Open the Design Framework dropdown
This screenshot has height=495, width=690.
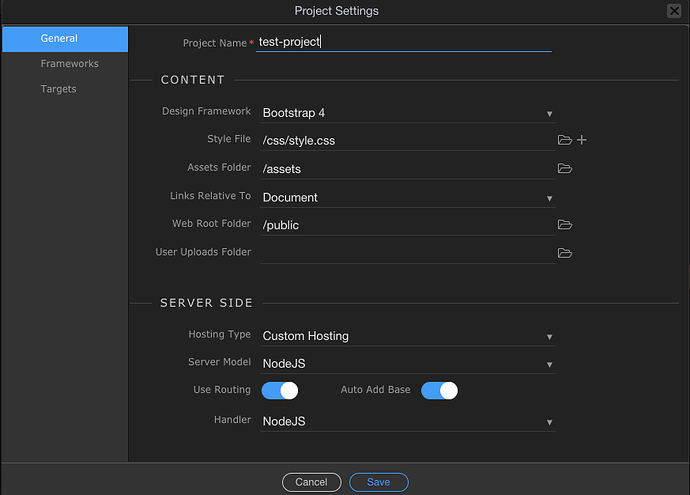tap(407, 113)
